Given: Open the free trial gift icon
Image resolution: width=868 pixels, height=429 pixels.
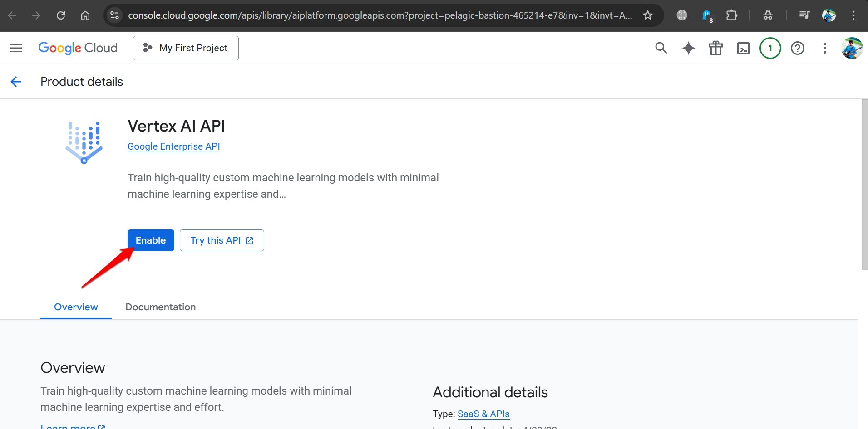Looking at the screenshot, I should (x=716, y=48).
